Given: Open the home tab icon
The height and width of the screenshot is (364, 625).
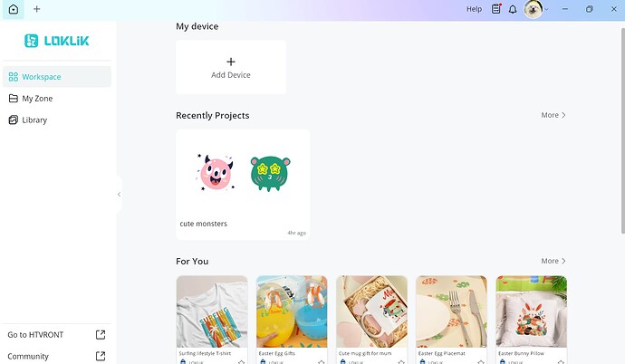Looking at the screenshot, I should [x=14, y=9].
